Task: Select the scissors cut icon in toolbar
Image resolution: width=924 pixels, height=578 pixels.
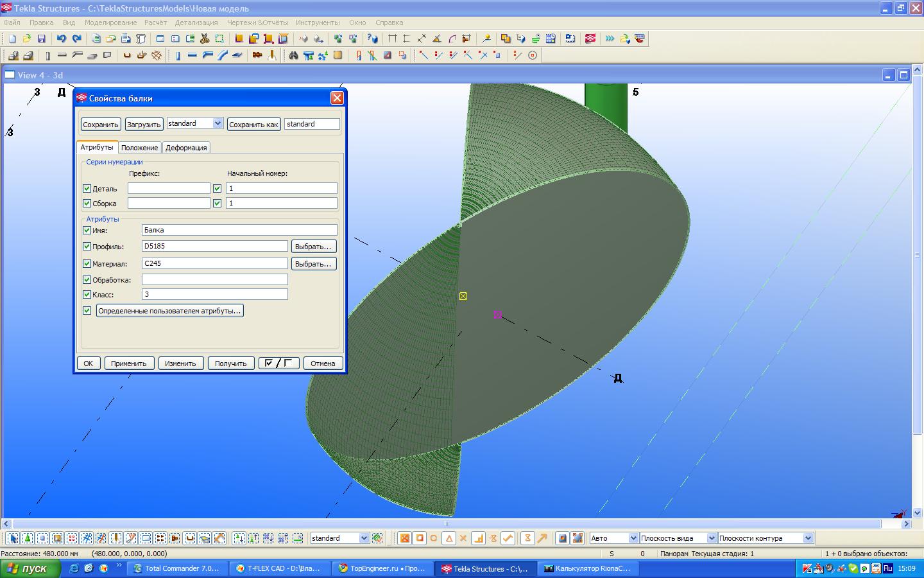Action: click(x=205, y=39)
